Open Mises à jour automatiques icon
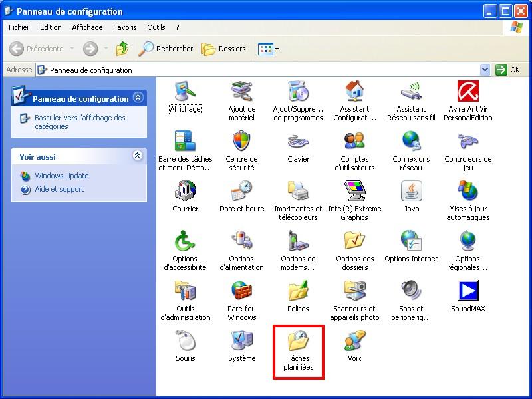Viewport: 532px width, 399px height. (x=468, y=191)
